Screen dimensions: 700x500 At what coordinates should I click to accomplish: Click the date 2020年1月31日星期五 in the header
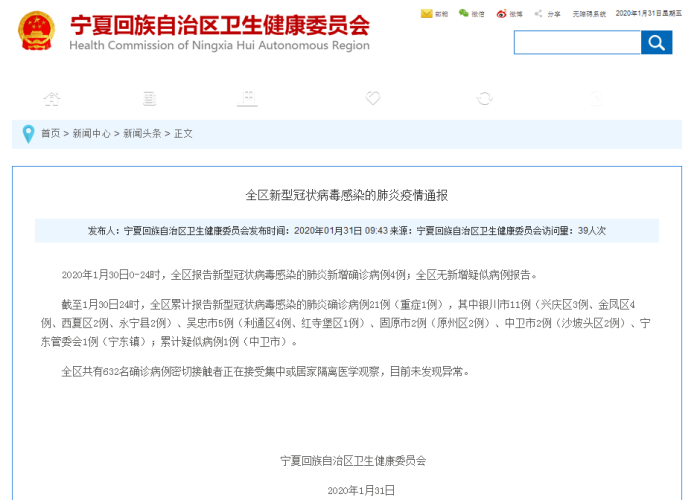point(649,13)
